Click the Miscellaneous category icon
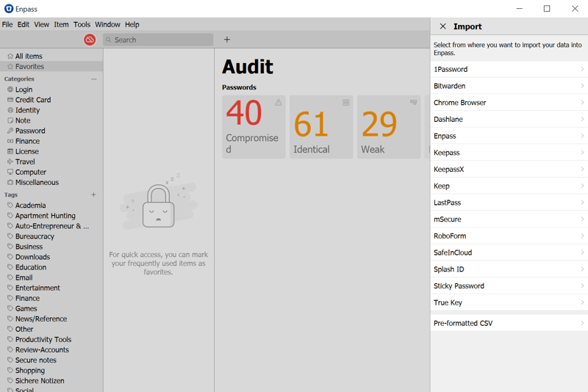The width and height of the screenshot is (588, 392). click(x=10, y=182)
